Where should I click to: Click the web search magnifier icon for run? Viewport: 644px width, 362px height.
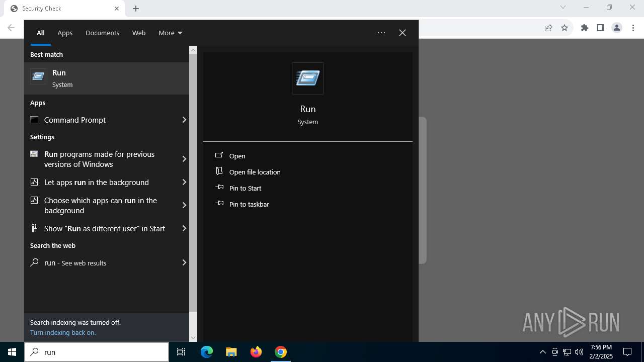point(34,262)
